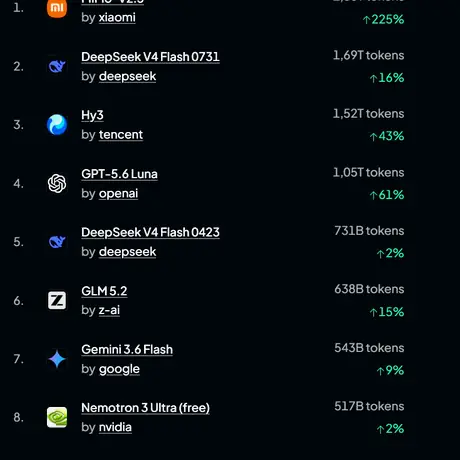Visit the xiaomi author page
The image size is (460, 460).
click(117, 17)
